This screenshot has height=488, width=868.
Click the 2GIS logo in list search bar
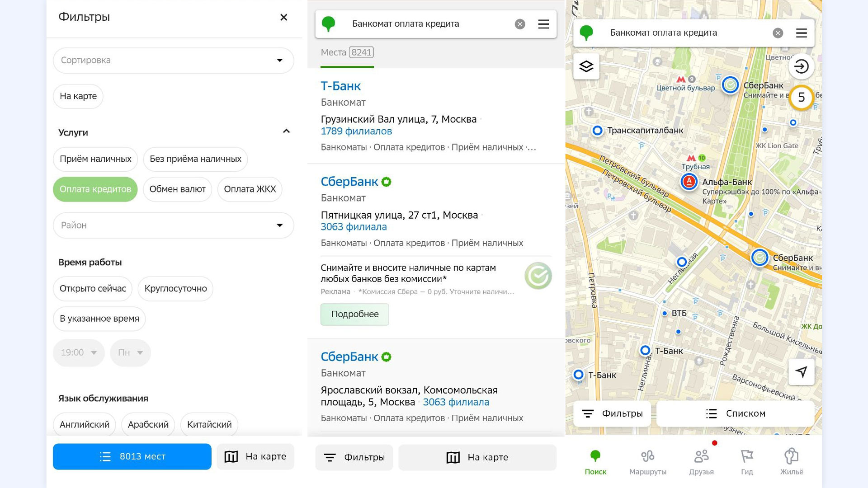tap(328, 24)
